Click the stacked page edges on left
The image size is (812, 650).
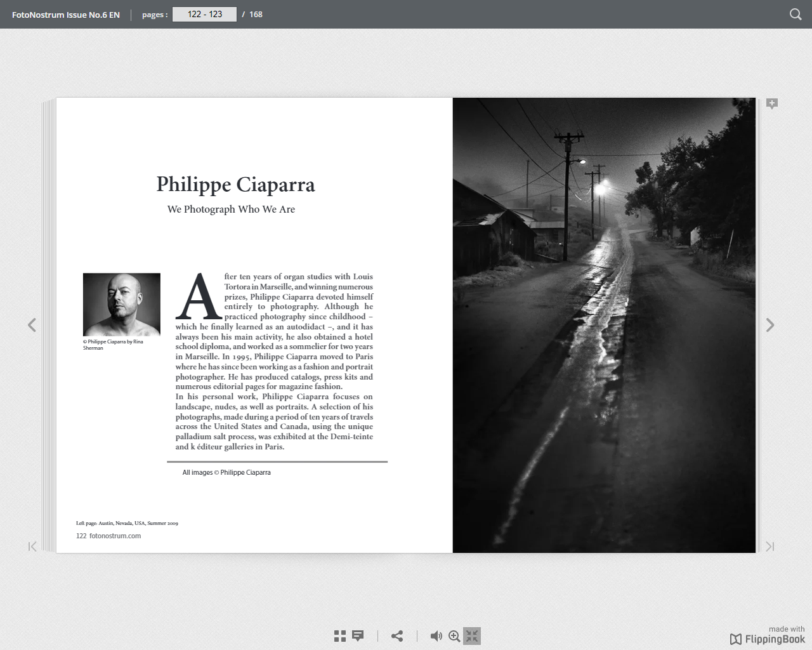(49, 325)
